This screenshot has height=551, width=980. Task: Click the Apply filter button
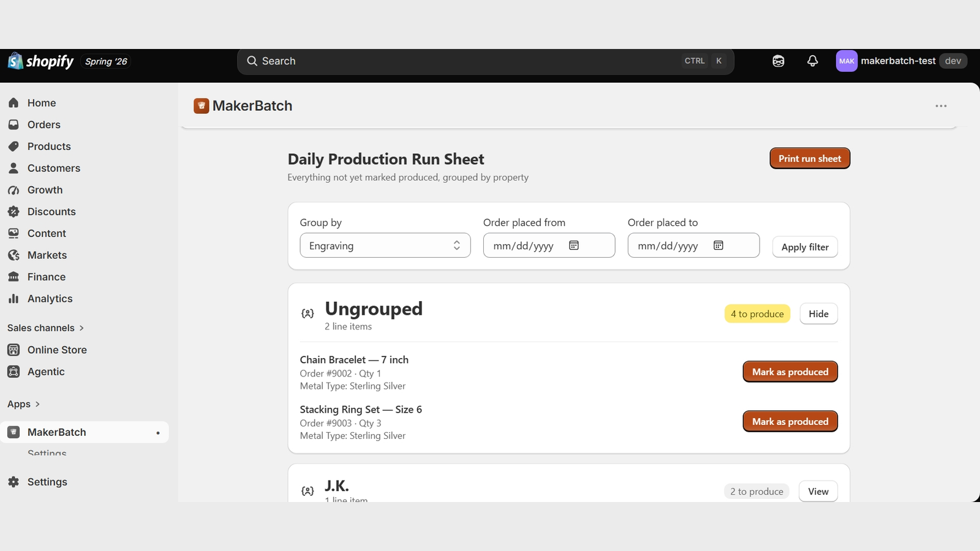pos(805,247)
